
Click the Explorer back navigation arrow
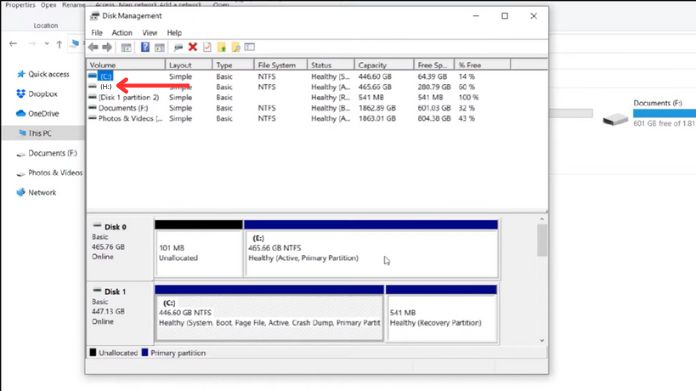pyautogui.click(x=13, y=43)
